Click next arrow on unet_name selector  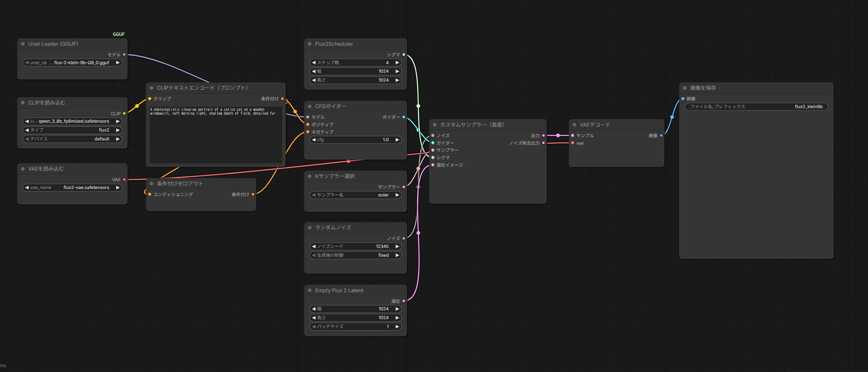(118, 63)
